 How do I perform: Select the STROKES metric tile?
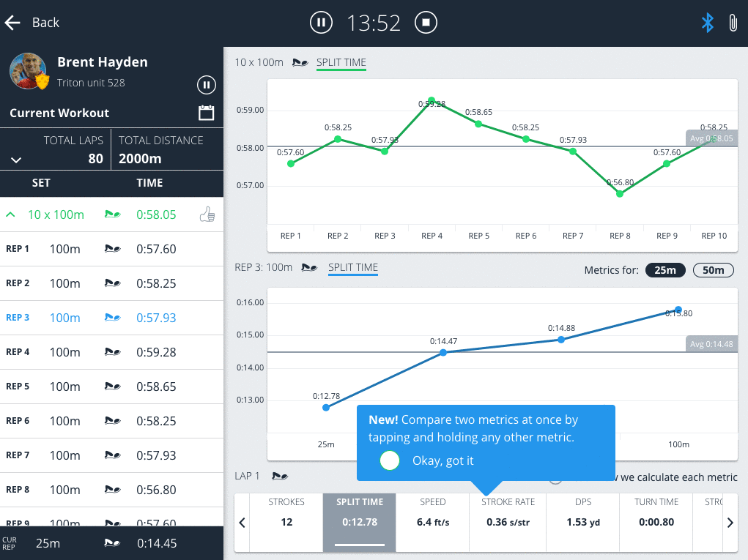point(286,523)
